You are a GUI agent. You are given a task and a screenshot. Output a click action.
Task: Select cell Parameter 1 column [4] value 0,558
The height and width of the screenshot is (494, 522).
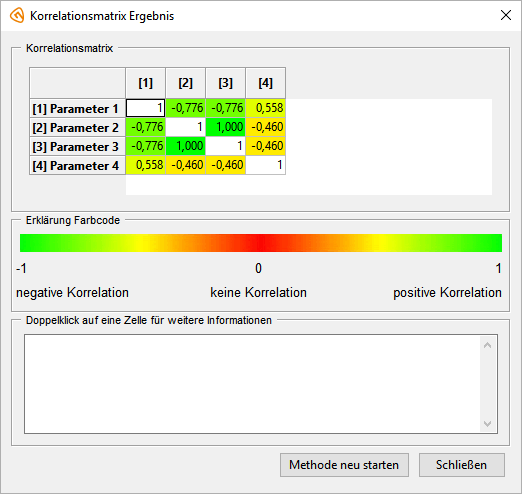pyautogui.click(x=266, y=108)
